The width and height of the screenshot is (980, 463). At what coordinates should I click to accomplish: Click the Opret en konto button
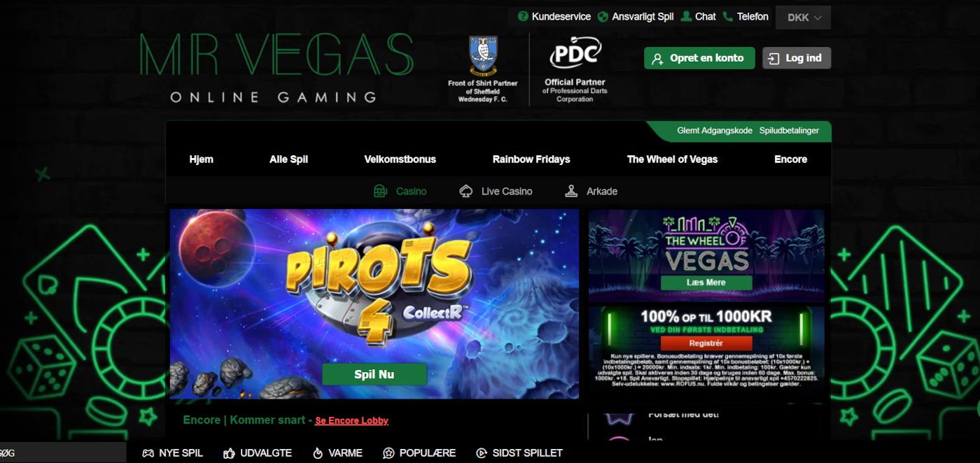click(x=699, y=58)
